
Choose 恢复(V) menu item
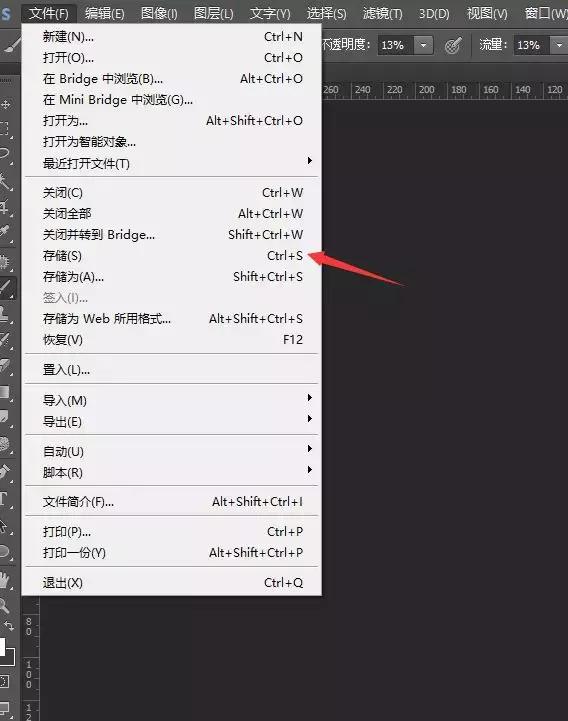click(172, 340)
